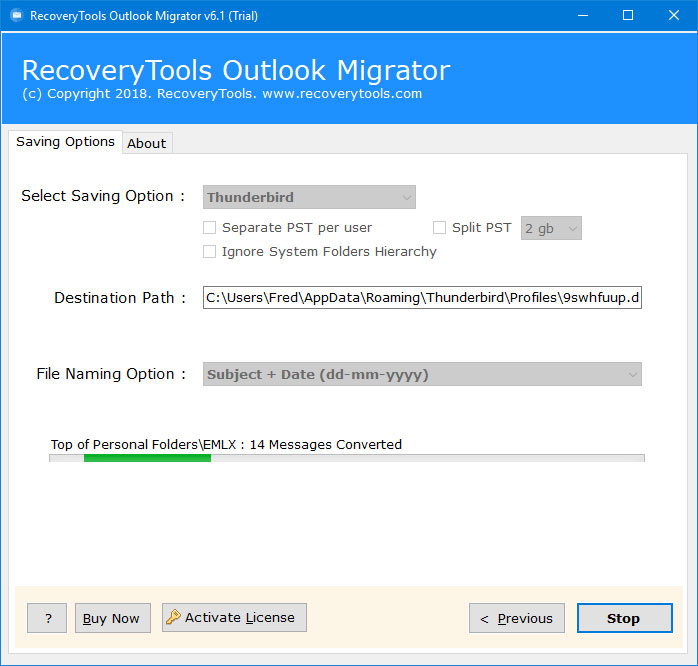This screenshot has height=666, width=698.
Task: Open the Thunderbird saving option dropdown
Action: tap(309, 197)
